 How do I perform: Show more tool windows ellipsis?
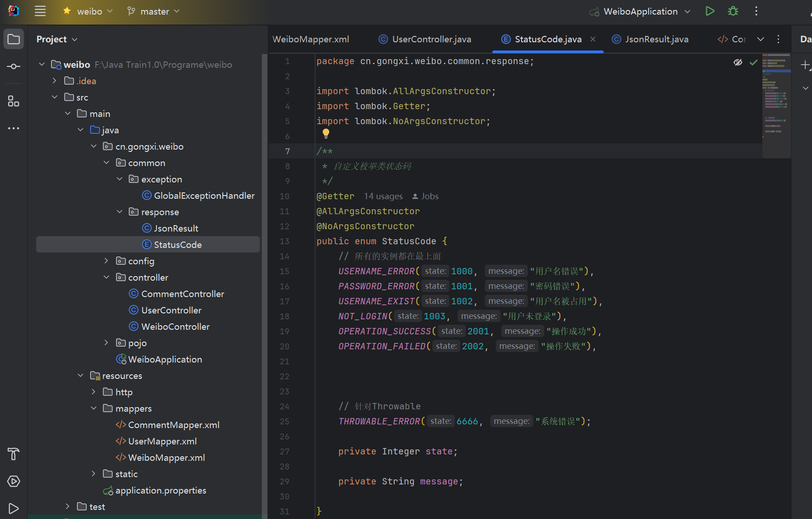[x=14, y=128]
